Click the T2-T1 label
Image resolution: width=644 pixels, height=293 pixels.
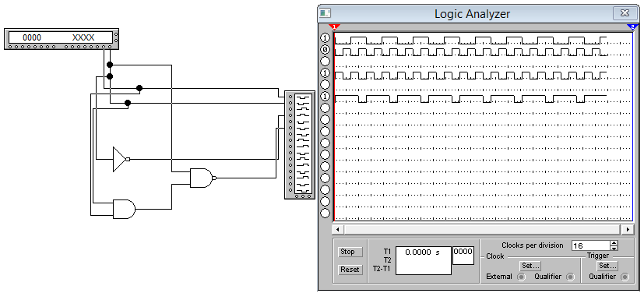(382, 269)
